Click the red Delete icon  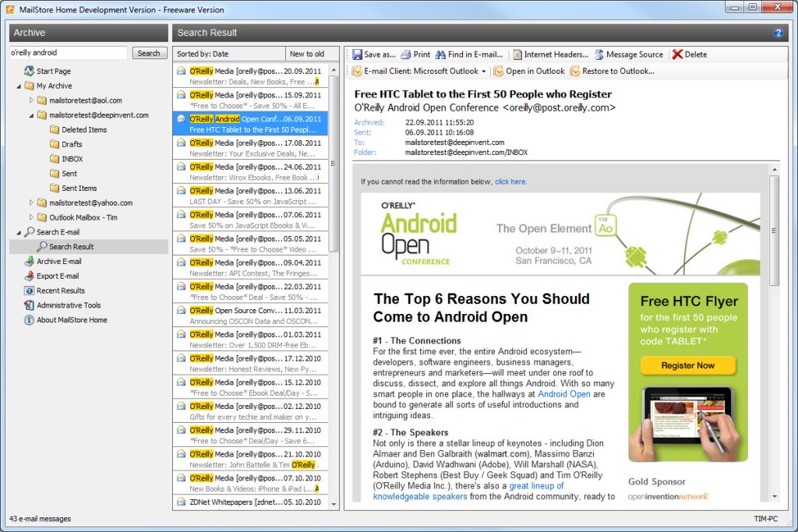point(677,55)
